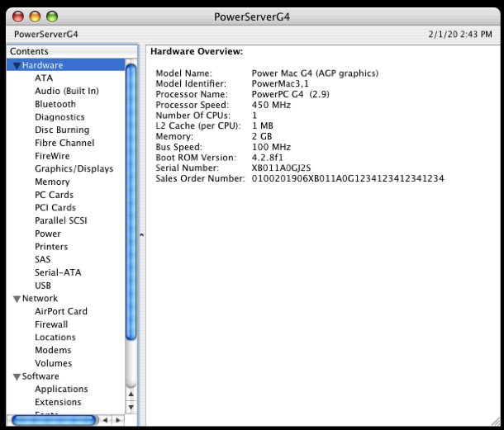
Task: Open Firewall entry
Action: coord(51,324)
